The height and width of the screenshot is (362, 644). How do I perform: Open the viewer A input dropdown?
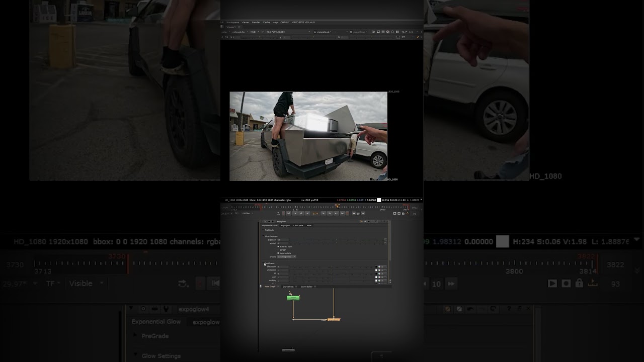pos(324,32)
